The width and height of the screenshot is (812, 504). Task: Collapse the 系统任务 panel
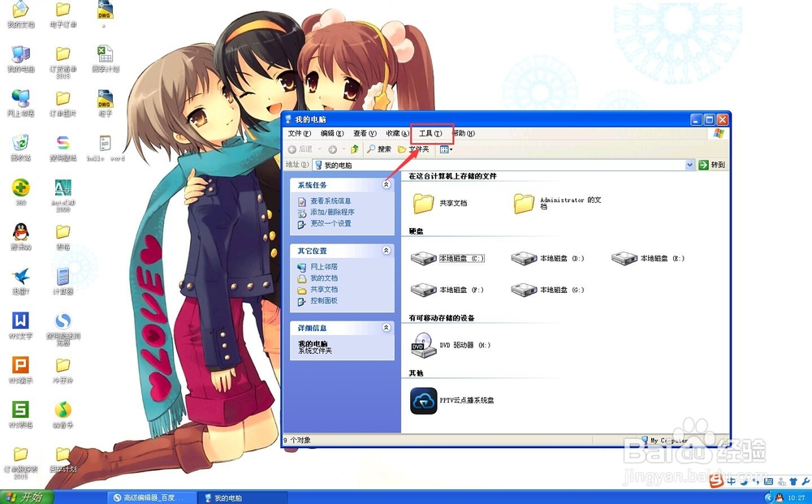[x=387, y=184]
